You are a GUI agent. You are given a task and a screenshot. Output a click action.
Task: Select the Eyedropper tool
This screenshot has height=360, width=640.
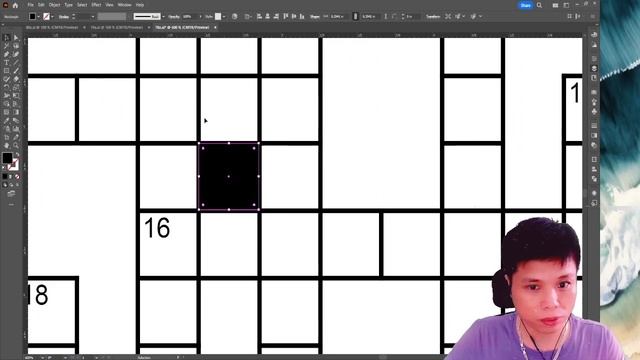[7, 120]
